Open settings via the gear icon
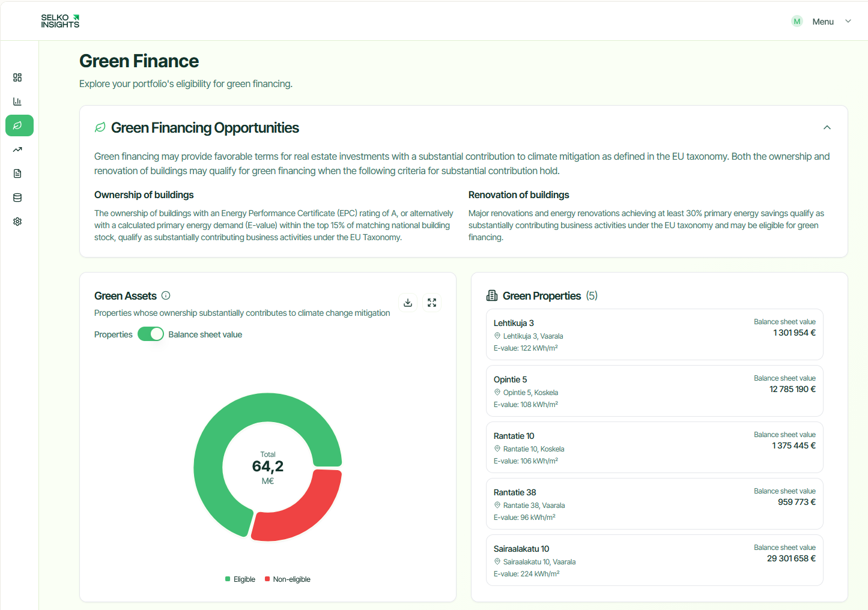Screen dimensions: 868x610 17,222
